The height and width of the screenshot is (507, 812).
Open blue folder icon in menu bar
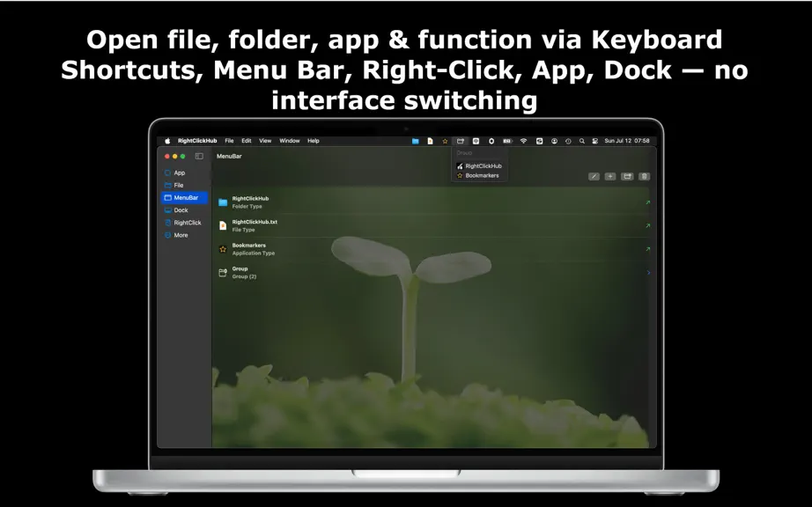[x=416, y=141]
